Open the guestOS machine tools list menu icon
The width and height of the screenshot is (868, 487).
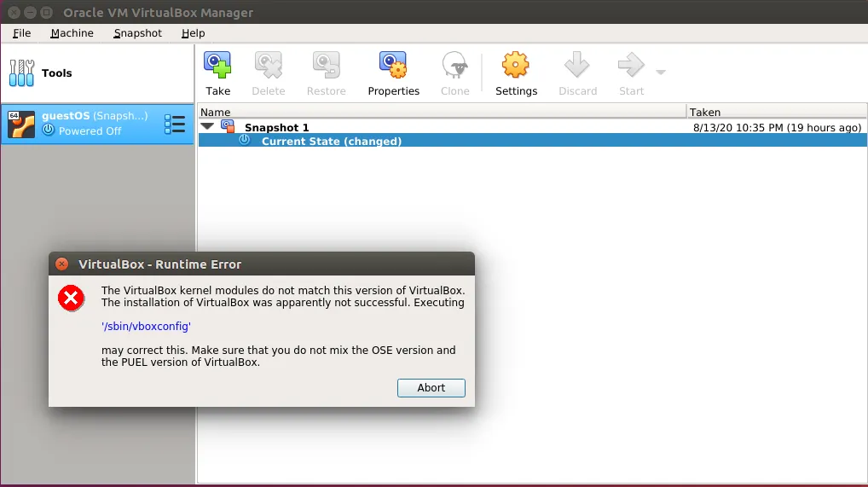coord(175,125)
